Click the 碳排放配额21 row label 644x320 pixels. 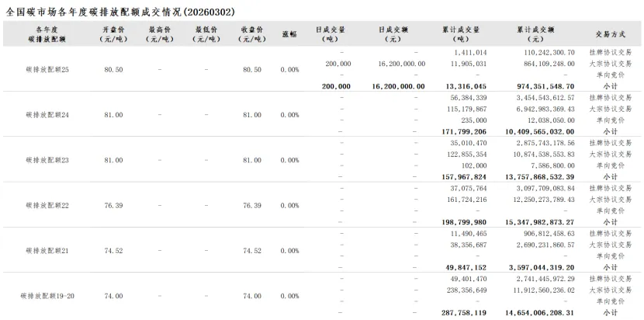click(x=48, y=251)
